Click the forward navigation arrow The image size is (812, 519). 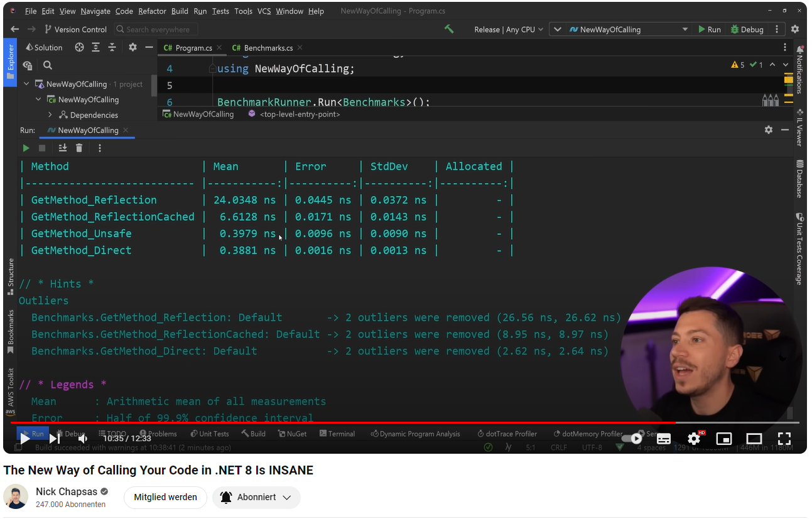32,29
